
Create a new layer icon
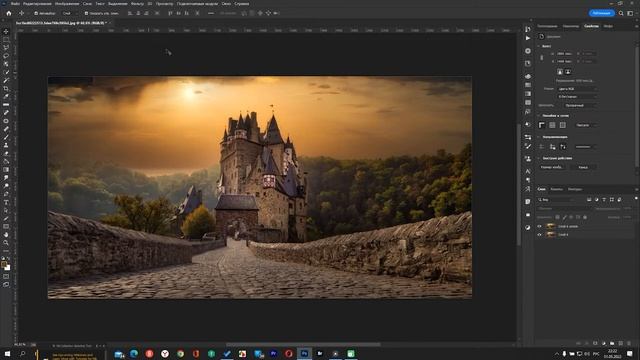(621, 343)
